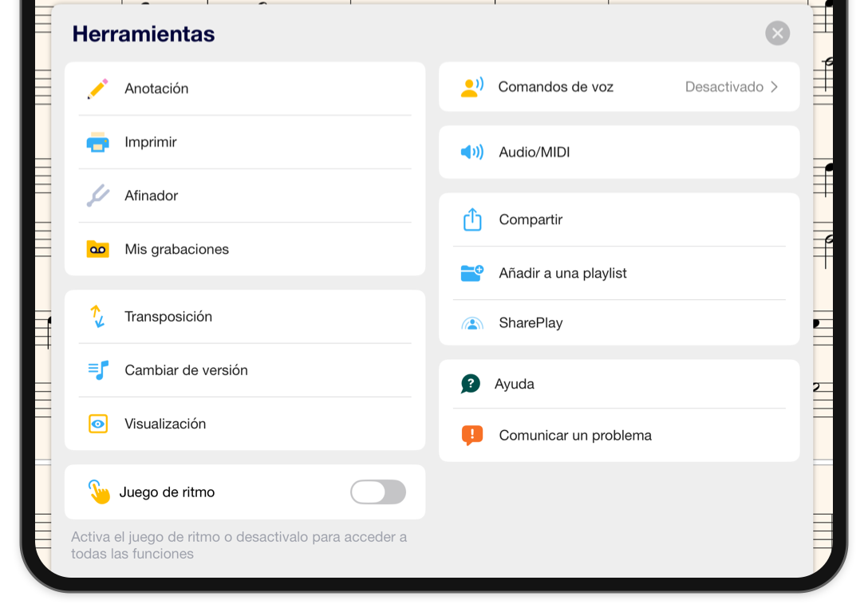Open Ayuda help section
The width and height of the screenshot is (868, 608).
(x=619, y=384)
